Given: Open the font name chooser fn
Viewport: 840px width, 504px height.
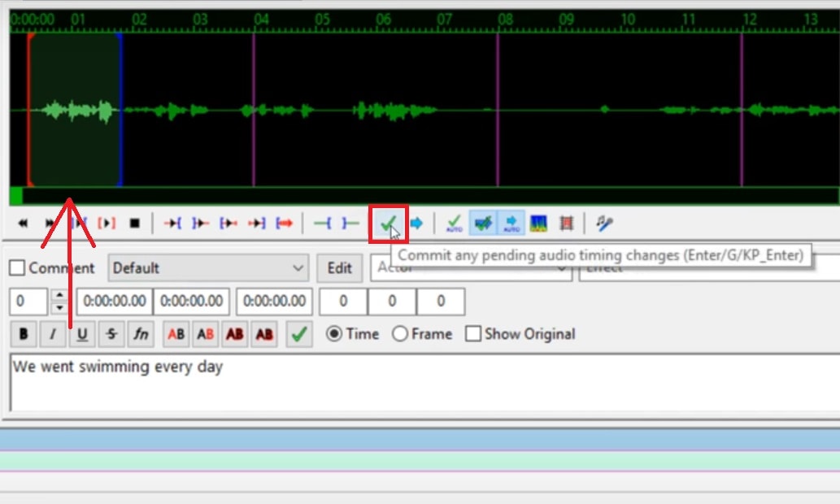Looking at the screenshot, I should [141, 334].
